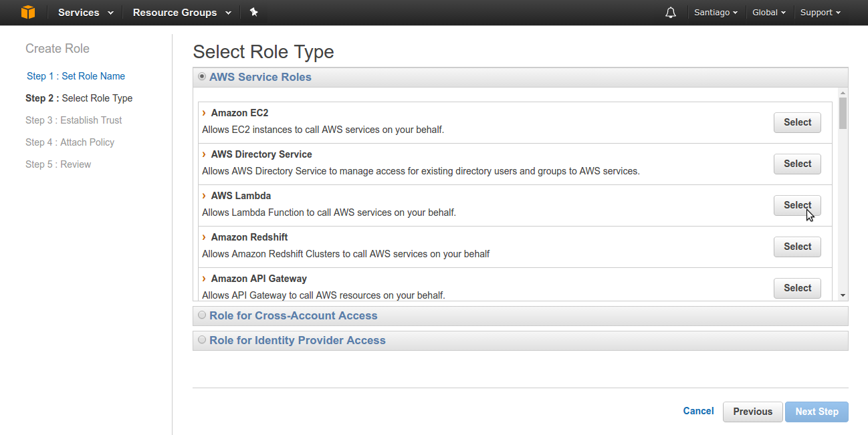Open the Resource Groups dropdown
The height and width of the screenshot is (435, 868).
[x=182, y=13]
